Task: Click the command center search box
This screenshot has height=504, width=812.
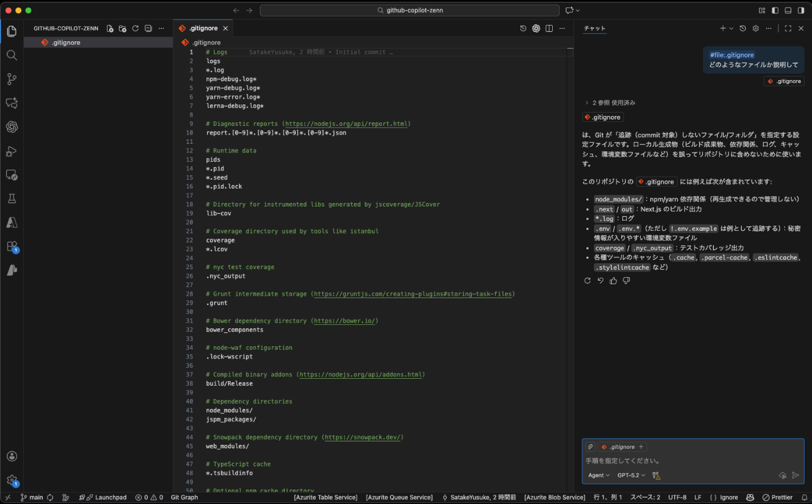Action: (409, 10)
